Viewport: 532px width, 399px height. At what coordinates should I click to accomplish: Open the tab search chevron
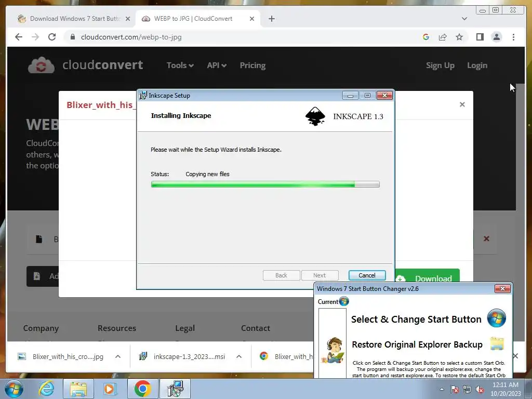(x=464, y=19)
